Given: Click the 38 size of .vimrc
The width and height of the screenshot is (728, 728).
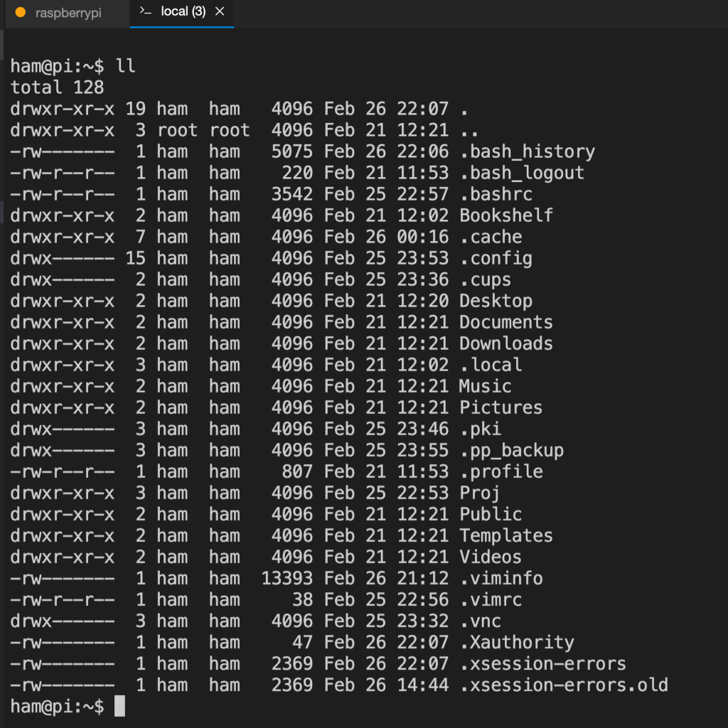Looking at the screenshot, I should (302, 600).
